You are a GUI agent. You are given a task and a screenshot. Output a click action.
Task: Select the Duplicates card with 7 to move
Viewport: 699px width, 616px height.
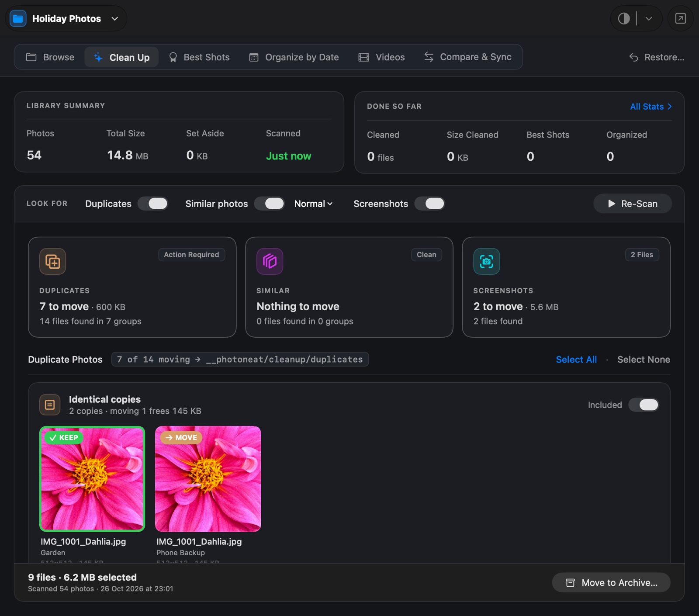(x=132, y=287)
